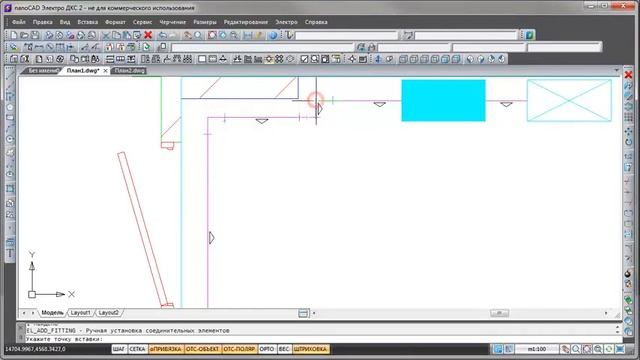Screen dimensions: 640x360
Task: Toggle ШАГ snap step mode
Action: coord(119,349)
